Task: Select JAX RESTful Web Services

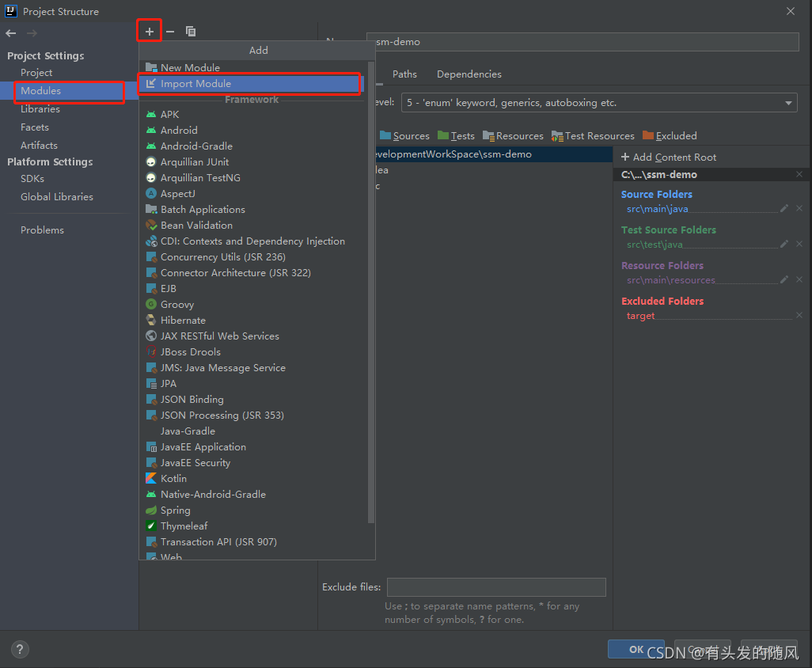Action: pos(254,336)
